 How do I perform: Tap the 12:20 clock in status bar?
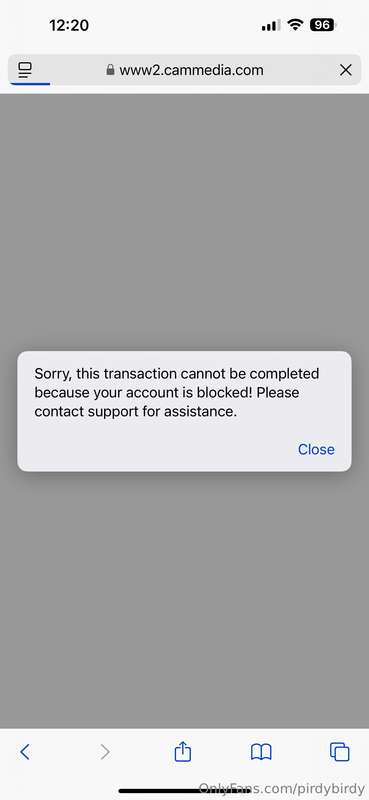coord(69,25)
